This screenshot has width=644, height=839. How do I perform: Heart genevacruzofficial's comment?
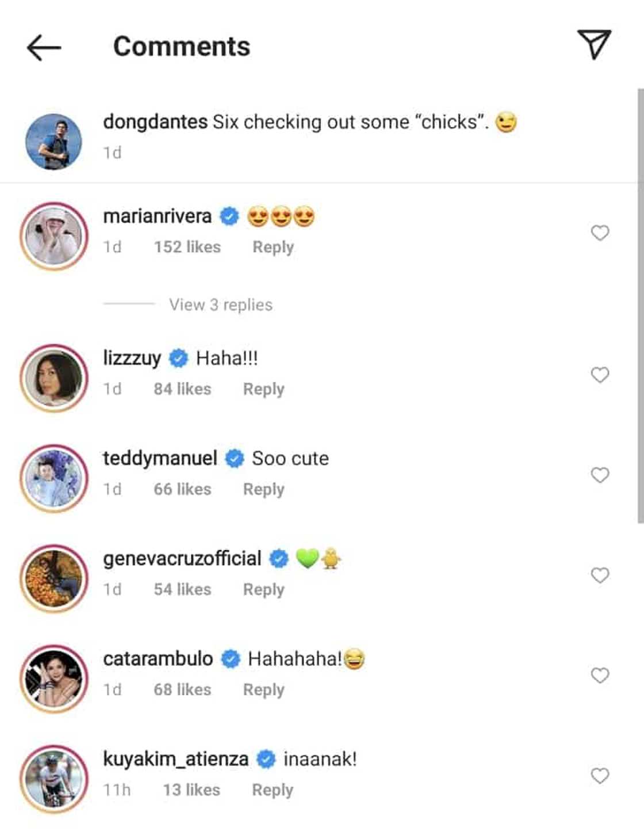[x=600, y=575]
